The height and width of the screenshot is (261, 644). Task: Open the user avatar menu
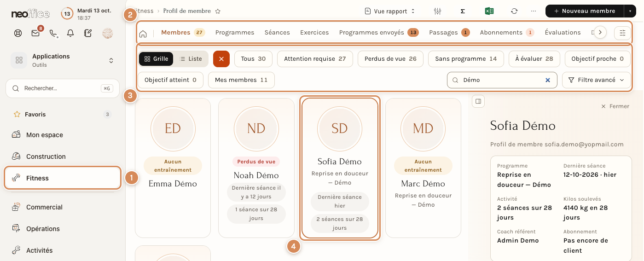(107, 33)
